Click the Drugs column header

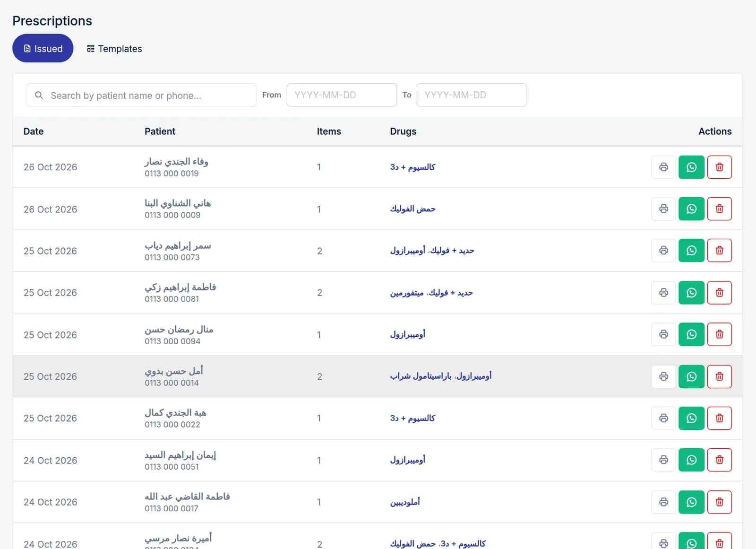pos(403,131)
